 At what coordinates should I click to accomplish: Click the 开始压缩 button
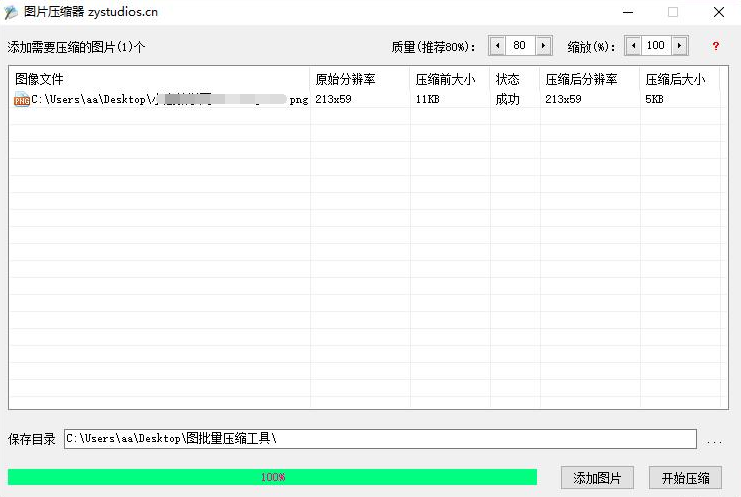pos(685,478)
